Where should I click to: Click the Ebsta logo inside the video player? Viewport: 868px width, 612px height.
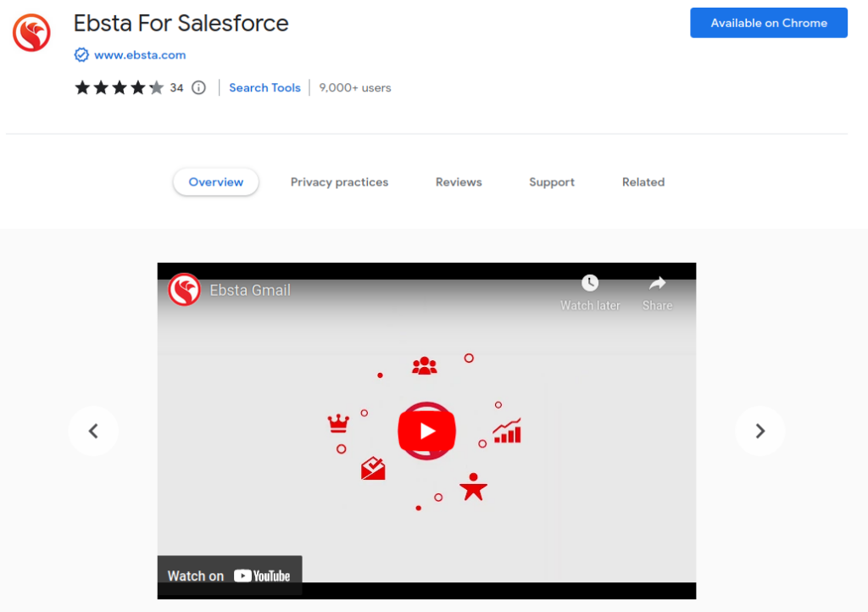pyautogui.click(x=184, y=289)
